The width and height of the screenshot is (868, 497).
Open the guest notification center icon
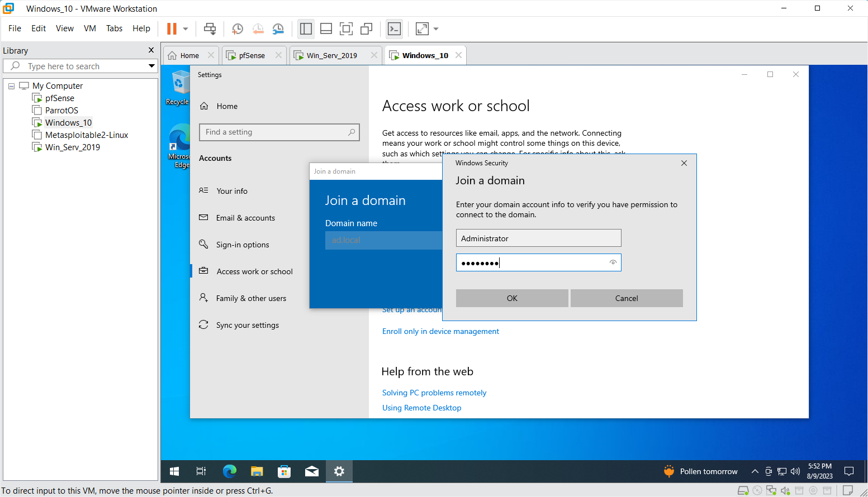848,471
